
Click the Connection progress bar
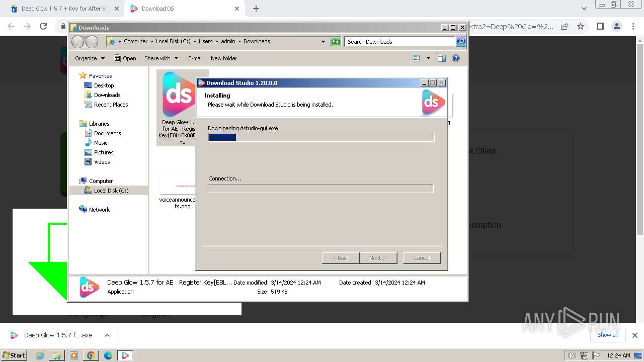[x=321, y=189]
